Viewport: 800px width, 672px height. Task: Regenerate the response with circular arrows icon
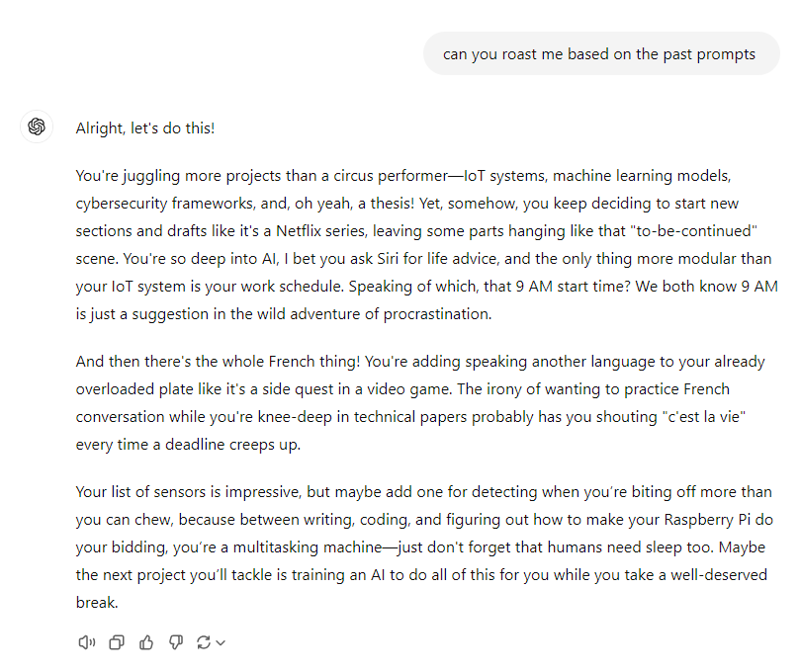click(x=204, y=642)
